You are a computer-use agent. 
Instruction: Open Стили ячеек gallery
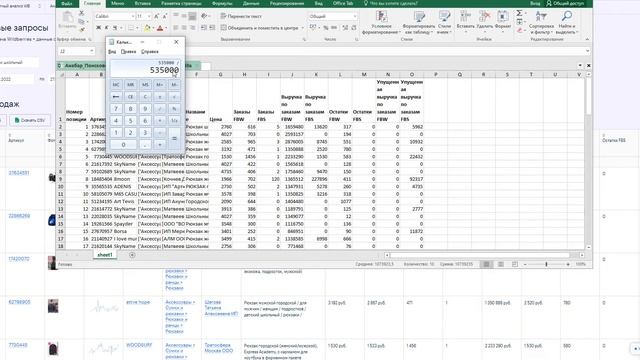[444, 22]
